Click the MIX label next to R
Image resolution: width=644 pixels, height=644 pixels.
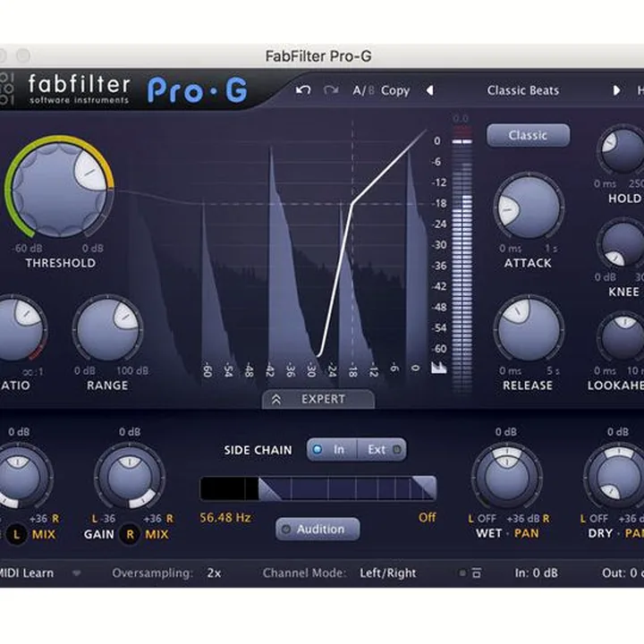[157, 534]
